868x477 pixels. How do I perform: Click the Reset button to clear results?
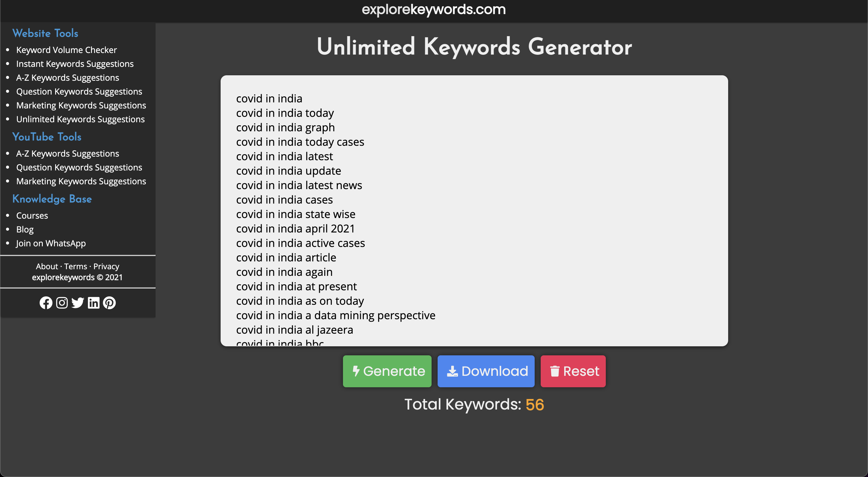click(x=573, y=371)
